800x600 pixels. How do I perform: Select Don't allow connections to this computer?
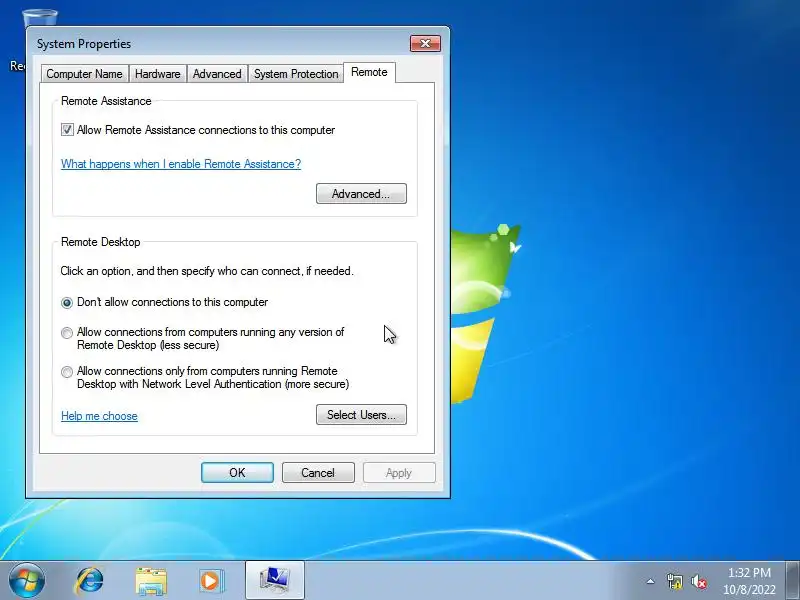pos(67,303)
